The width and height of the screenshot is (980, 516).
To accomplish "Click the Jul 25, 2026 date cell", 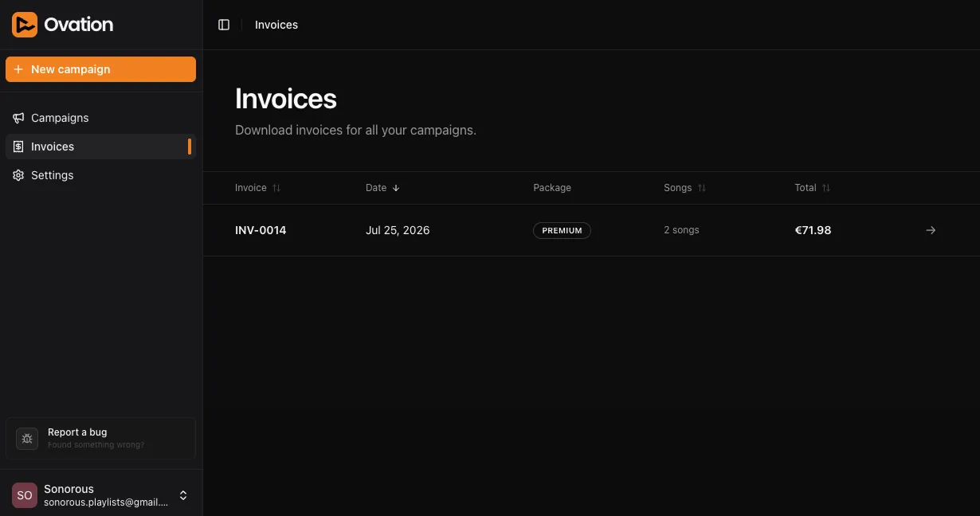I will point(398,230).
